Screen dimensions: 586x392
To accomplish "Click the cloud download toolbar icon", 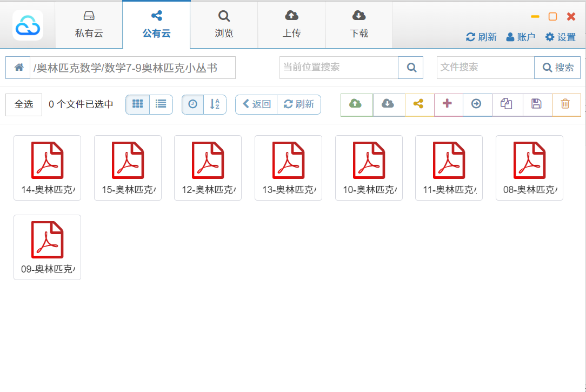I will pos(388,104).
